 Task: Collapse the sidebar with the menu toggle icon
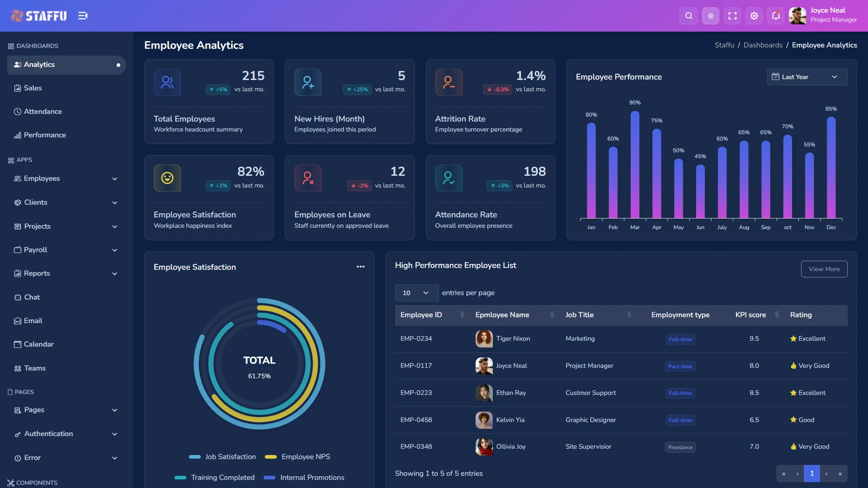[x=83, y=16]
